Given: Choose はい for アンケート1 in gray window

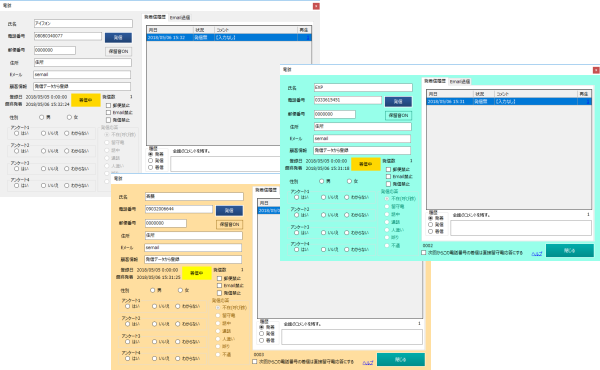Looking at the screenshot, I should tap(16, 133).
